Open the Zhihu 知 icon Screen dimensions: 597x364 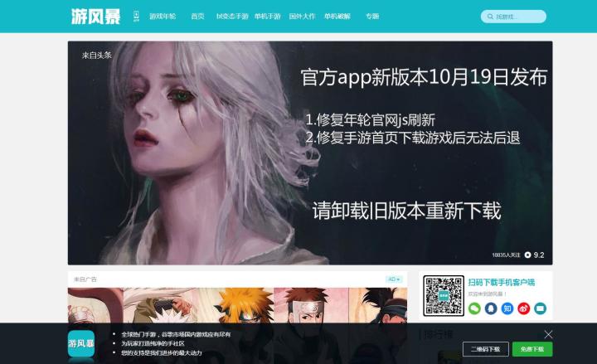coord(507,308)
